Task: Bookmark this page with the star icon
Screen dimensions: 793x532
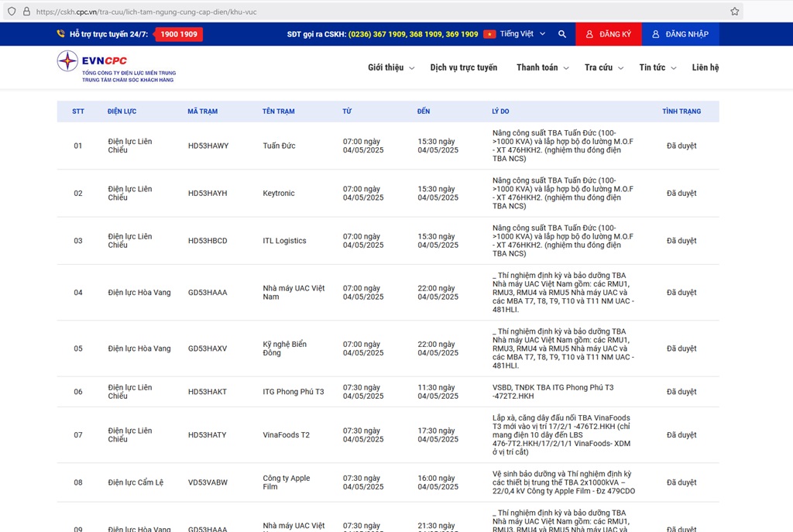Action: point(734,12)
